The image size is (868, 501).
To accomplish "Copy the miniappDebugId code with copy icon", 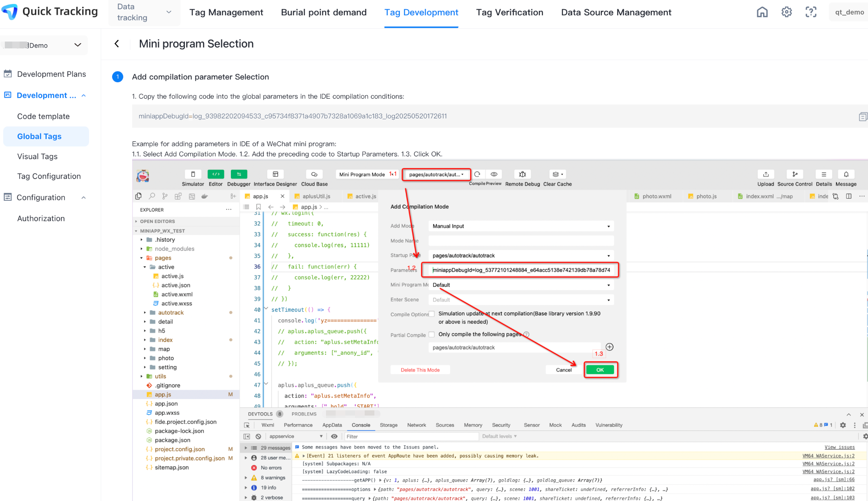I will click(863, 116).
